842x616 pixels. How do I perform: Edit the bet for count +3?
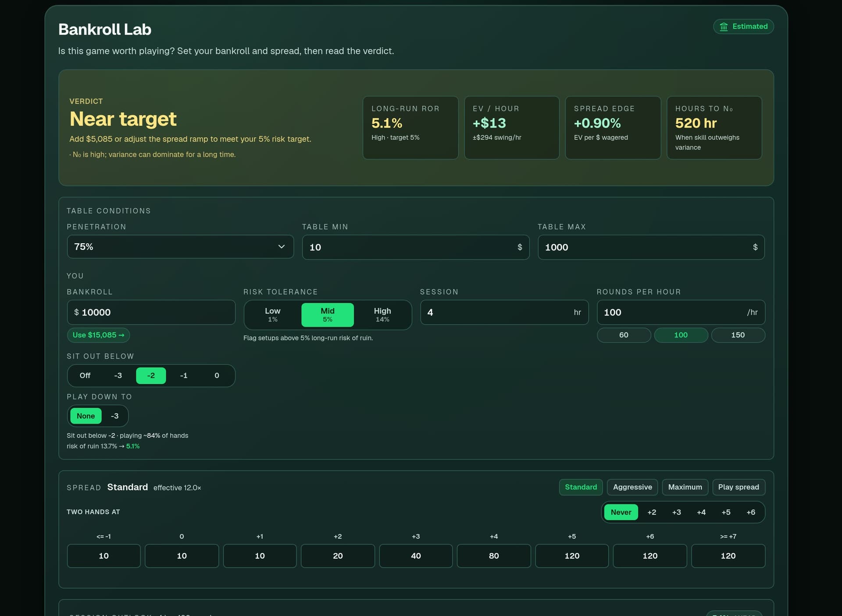(416, 556)
